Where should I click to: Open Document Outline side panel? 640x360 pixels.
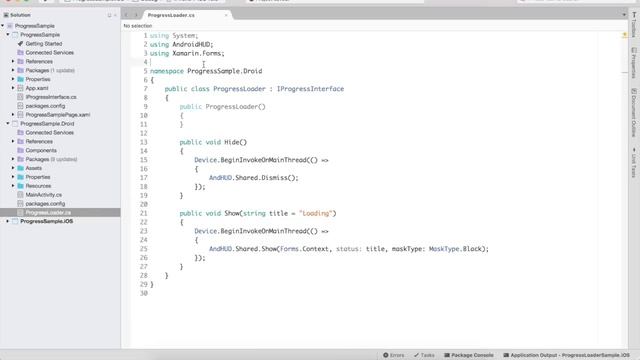(634, 112)
